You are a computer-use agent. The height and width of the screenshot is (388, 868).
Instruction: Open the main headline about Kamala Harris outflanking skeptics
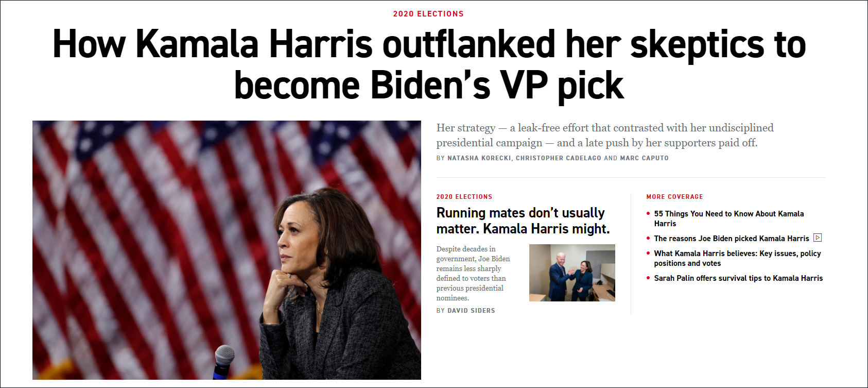coord(429,64)
